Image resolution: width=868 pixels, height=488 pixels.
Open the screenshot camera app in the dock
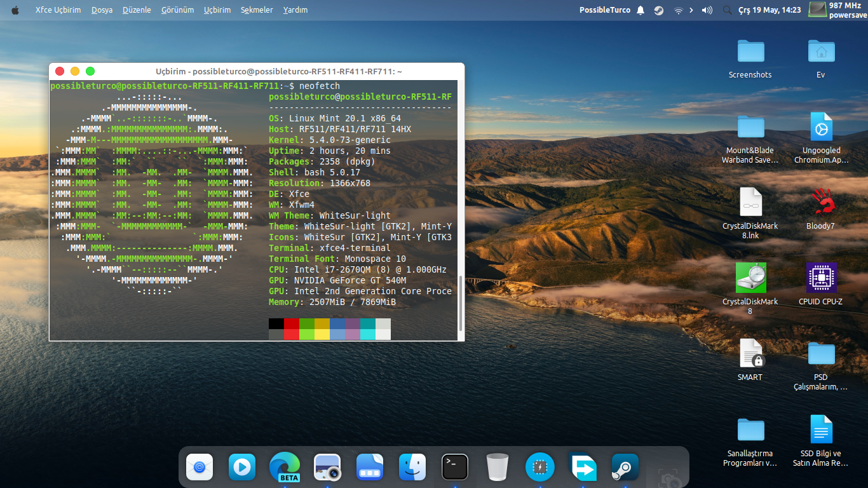[x=327, y=468]
